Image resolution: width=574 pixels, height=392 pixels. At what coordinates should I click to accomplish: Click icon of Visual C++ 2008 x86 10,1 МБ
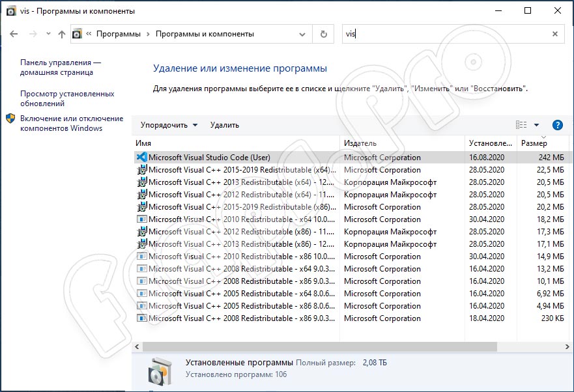pyautogui.click(x=141, y=281)
